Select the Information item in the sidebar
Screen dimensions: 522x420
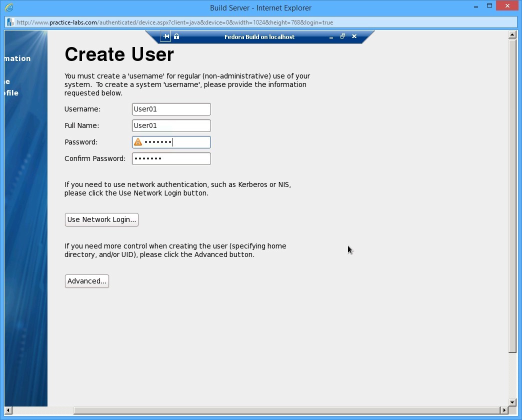coord(16,58)
